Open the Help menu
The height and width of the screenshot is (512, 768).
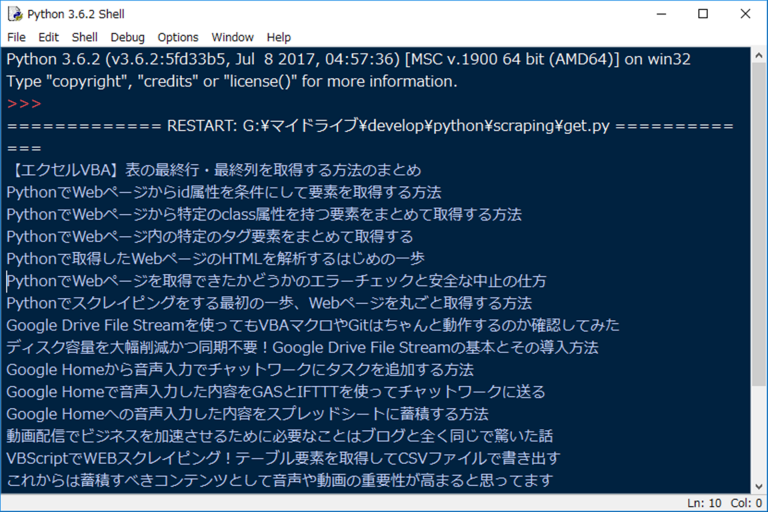[x=279, y=37]
